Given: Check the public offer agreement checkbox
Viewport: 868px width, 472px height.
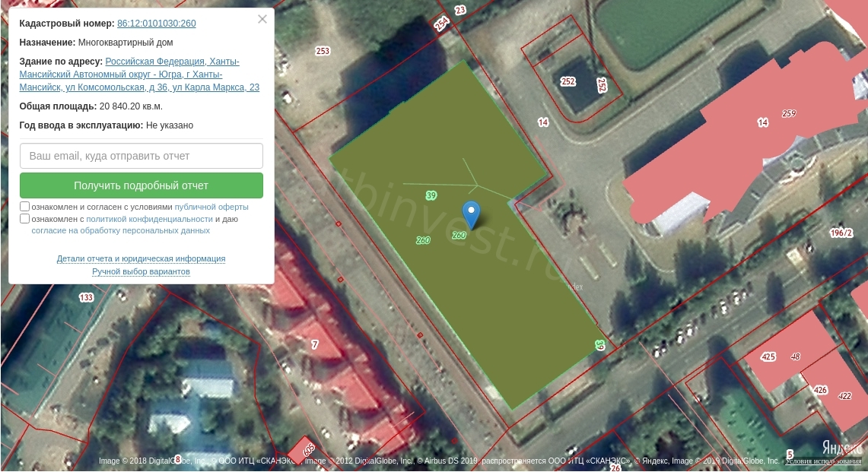Looking at the screenshot, I should (x=24, y=207).
